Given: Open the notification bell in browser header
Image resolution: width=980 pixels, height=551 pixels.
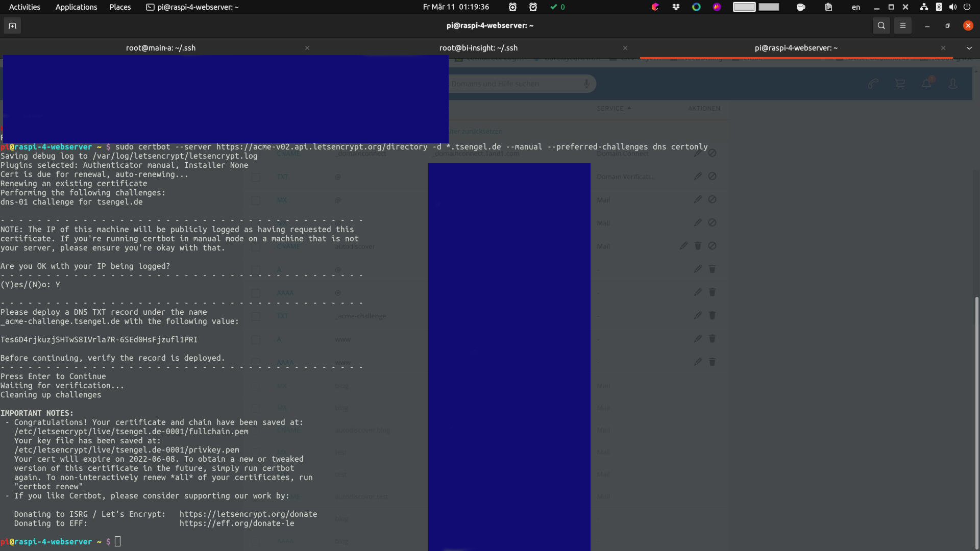Looking at the screenshot, I should [x=927, y=83].
